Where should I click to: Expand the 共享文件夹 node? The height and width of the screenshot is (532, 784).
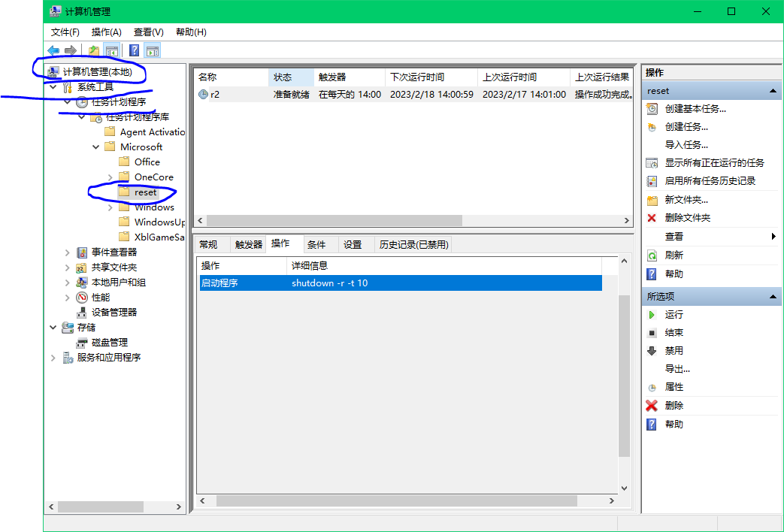click(x=68, y=268)
